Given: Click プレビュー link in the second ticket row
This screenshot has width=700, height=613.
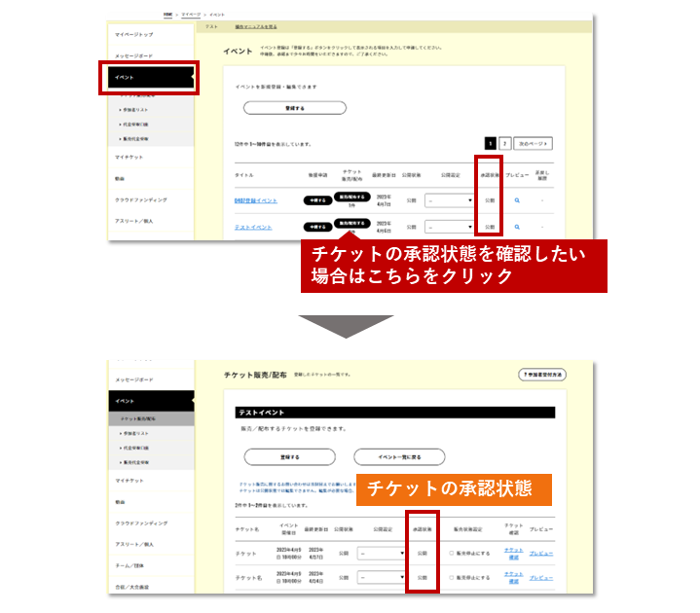Looking at the screenshot, I should [541, 577].
